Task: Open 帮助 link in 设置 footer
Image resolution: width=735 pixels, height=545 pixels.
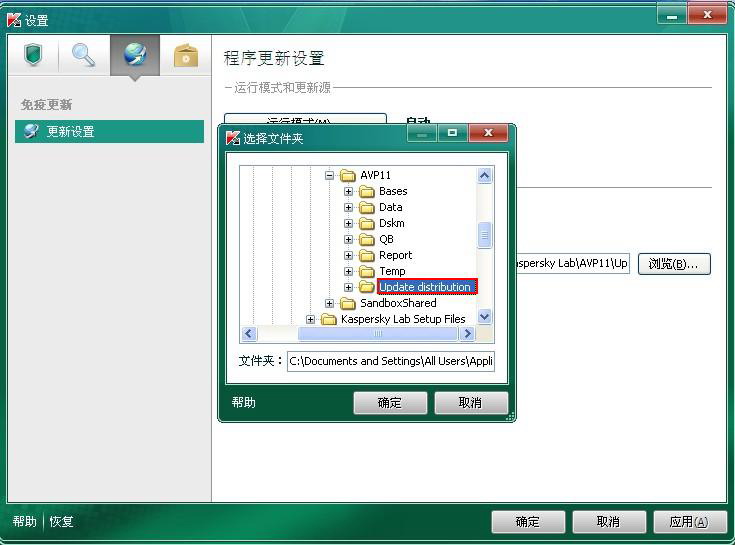Action: pyautogui.click(x=24, y=521)
